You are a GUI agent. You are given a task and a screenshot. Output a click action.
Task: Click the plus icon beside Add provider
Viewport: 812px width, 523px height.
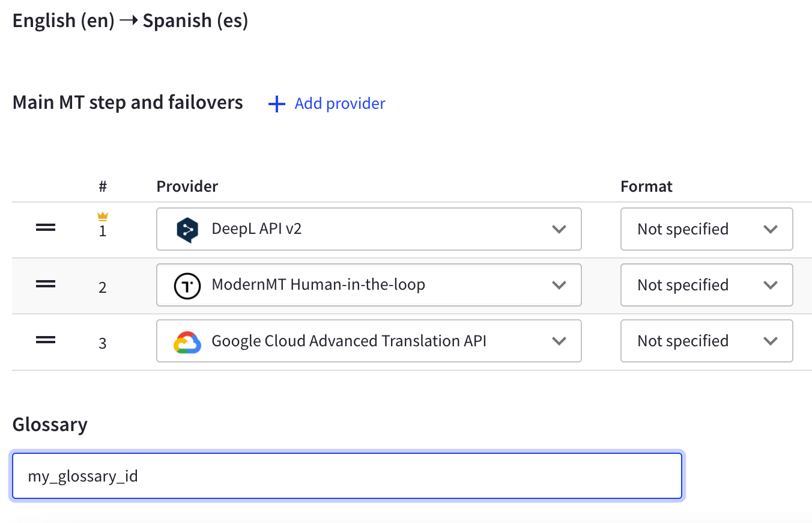coord(276,104)
